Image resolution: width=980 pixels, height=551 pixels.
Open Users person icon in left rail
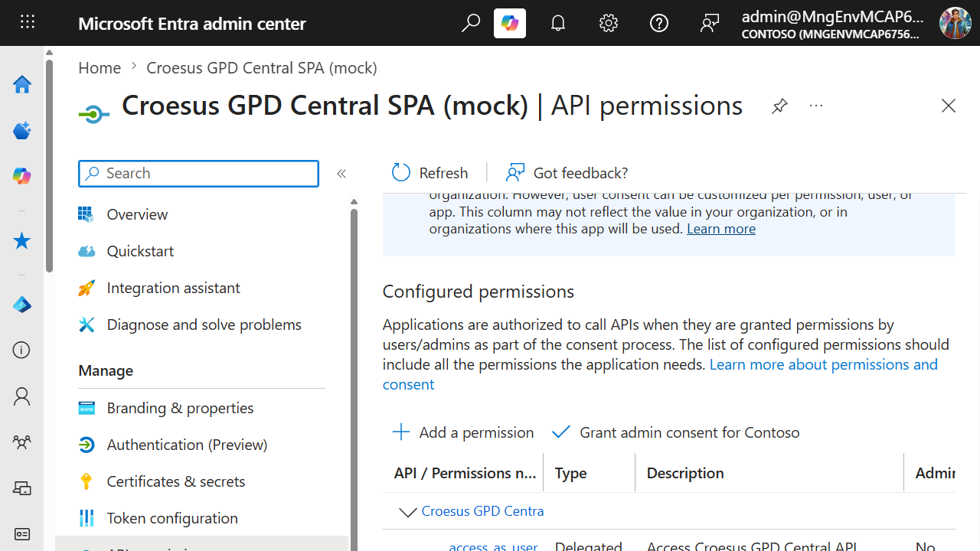pyautogui.click(x=22, y=396)
